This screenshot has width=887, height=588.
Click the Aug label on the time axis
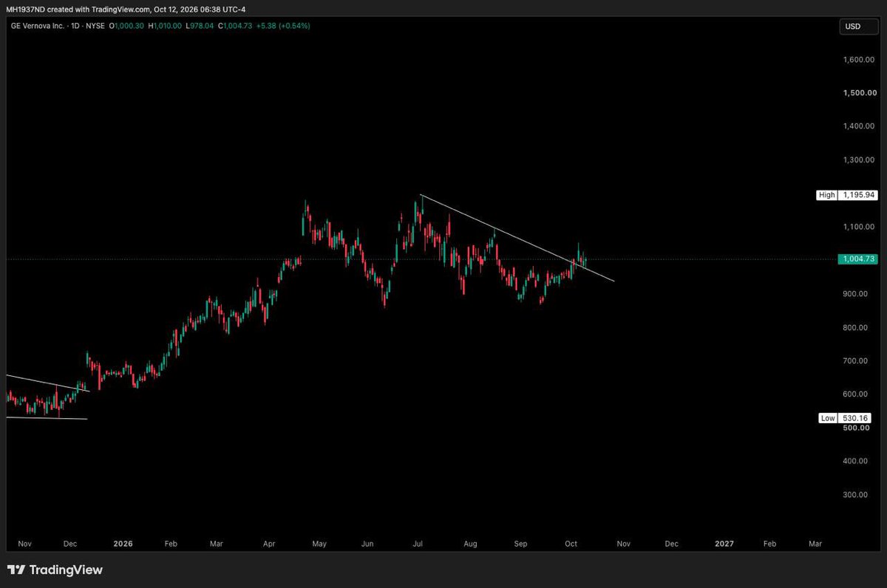(469, 544)
